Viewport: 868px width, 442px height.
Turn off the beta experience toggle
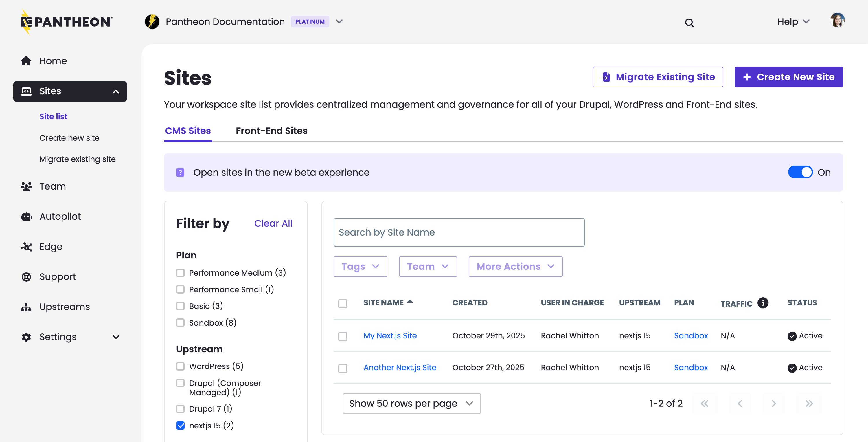pyautogui.click(x=801, y=172)
